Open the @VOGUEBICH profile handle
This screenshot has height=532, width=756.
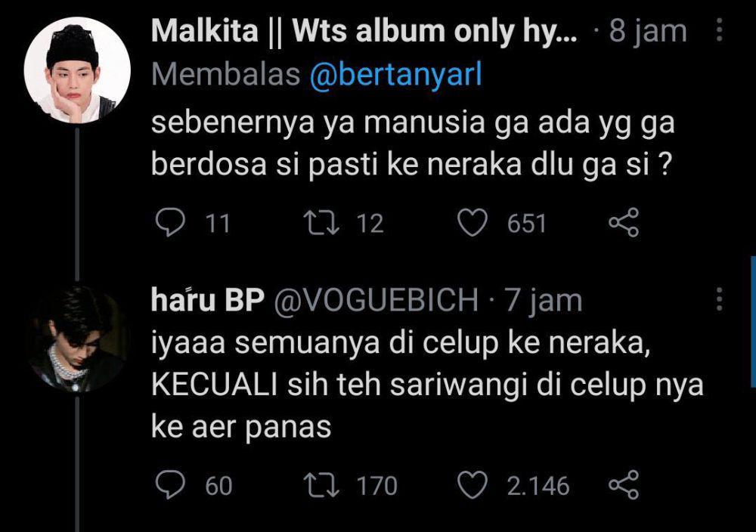coord(376,300)
